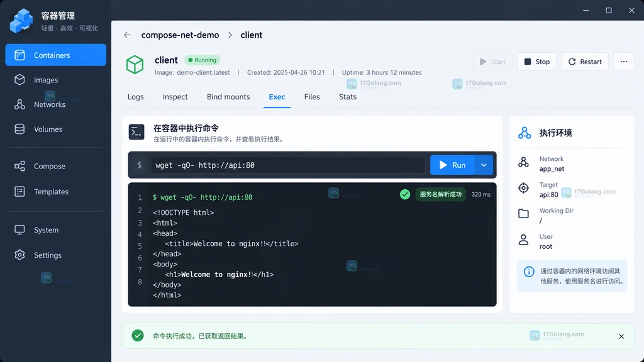The height and width of the screenshot is (362, 644).
Task: Click the System monitor icon
Action: [x=19, y=230]
